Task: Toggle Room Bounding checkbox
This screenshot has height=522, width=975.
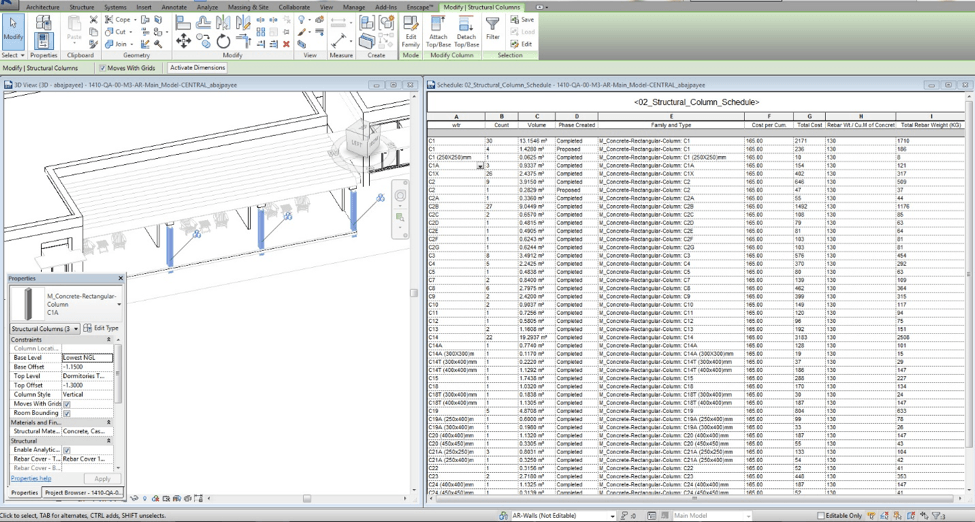Action: click(x=67, y=413)
